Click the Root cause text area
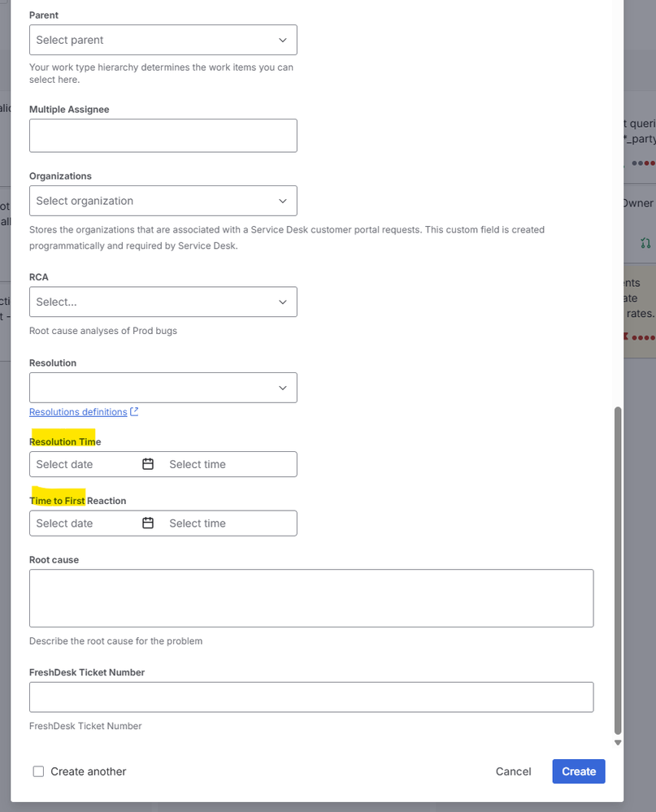 (x=311, y=599)
